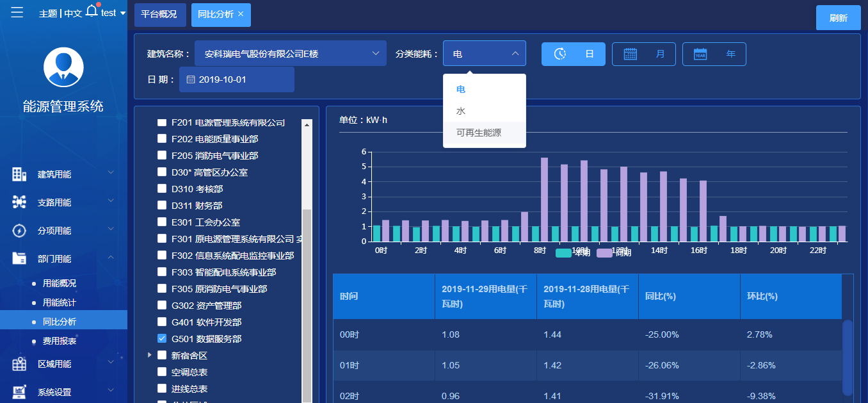
Task: Check E301 工会办公室 checkbox
Action: coord(162,222)
